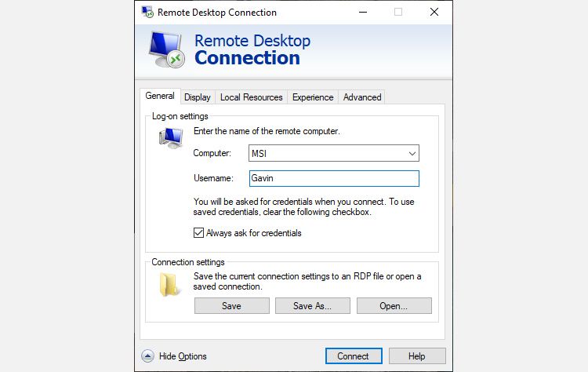Click the 'Always ask for credentials' label text
The height and width of the screenshot is (372, 588).
(253, 233)
